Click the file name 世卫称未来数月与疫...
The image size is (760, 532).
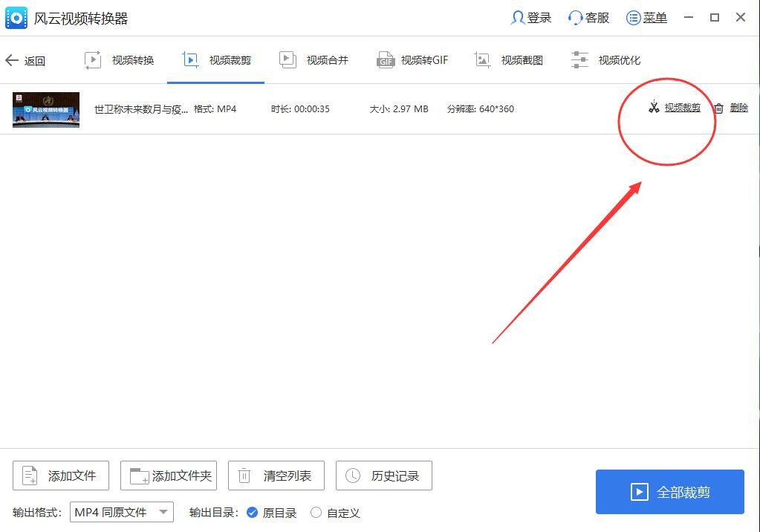(x=141, y=109)
